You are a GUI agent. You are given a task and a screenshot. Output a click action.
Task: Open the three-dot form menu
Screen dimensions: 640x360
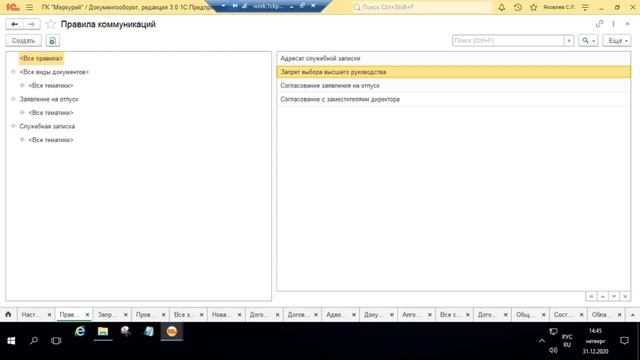coord(613,24)
